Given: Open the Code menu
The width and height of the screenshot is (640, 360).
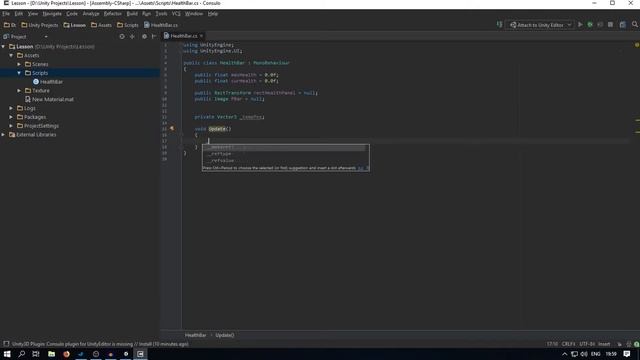Looking at the screenshot, I should [72, 13].
